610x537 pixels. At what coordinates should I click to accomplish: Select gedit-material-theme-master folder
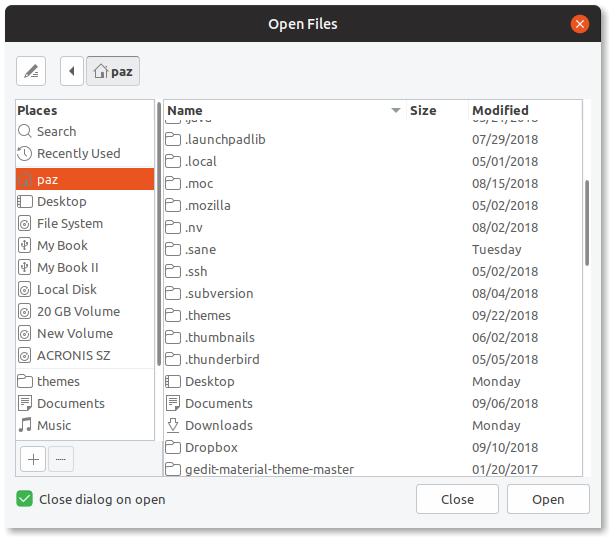click(373, 468)
